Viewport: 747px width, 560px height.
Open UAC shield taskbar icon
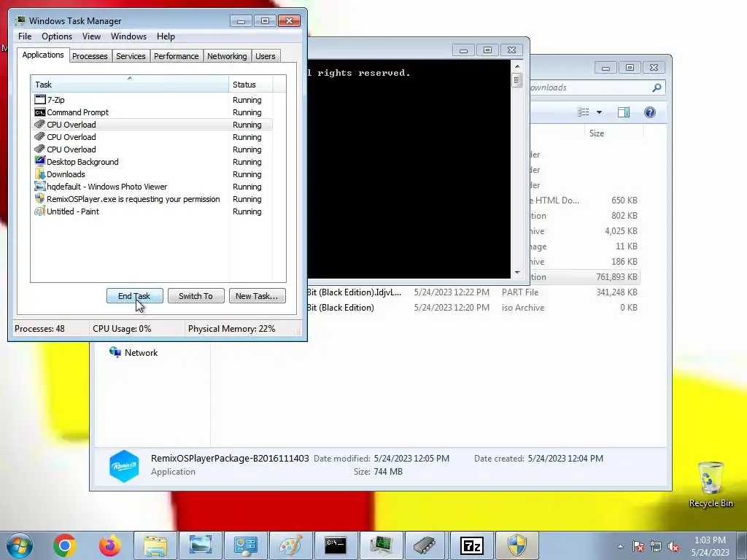click(517, 545)
